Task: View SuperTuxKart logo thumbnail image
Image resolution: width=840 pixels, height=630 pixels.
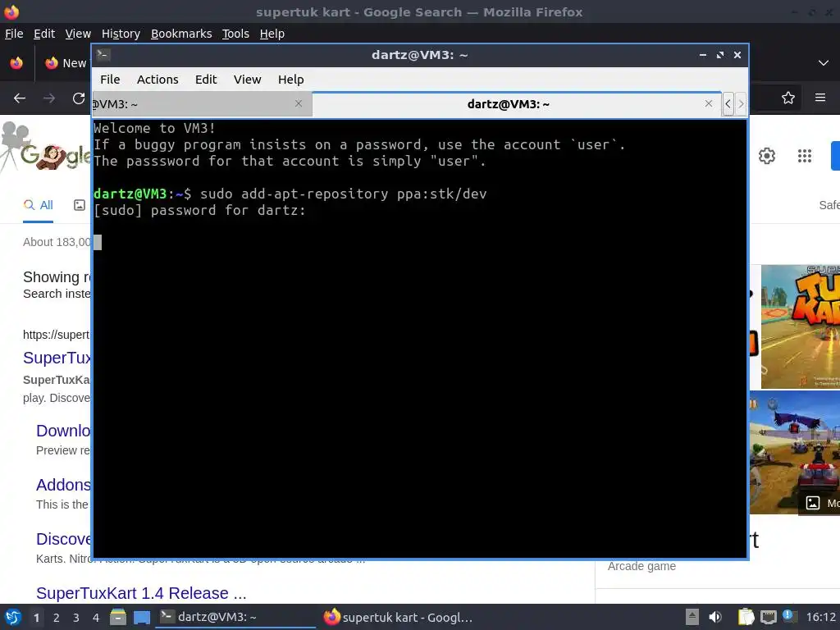Action: click(x=801, y=326)
